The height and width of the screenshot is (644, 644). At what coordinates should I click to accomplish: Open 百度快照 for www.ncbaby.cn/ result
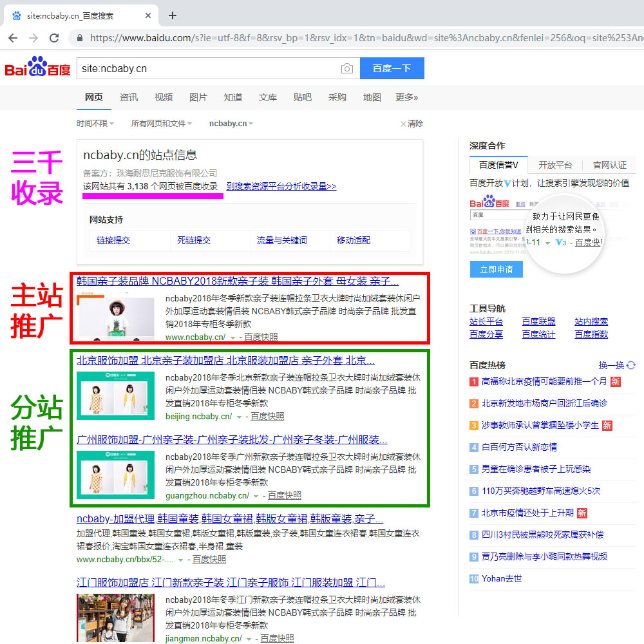pyautogui.click(x=261, y=337)
